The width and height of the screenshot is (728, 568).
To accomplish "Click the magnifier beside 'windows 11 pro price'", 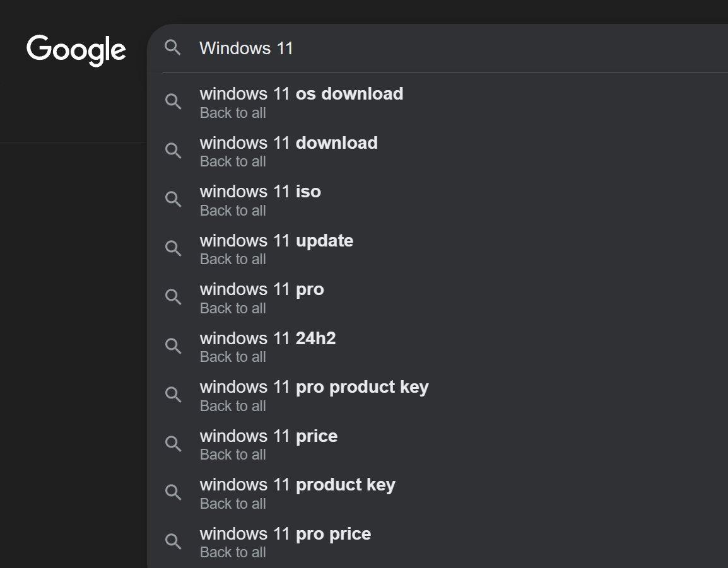I will click(173, 541).
